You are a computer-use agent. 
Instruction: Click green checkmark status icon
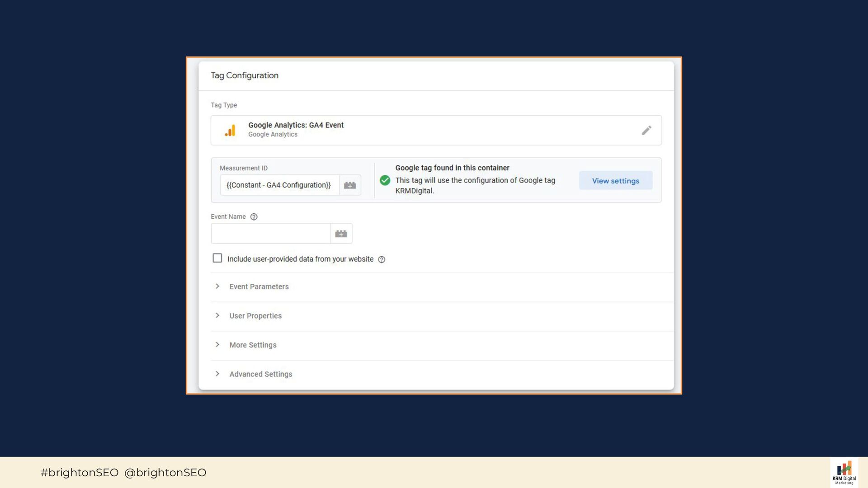click(x=385, y=180)
